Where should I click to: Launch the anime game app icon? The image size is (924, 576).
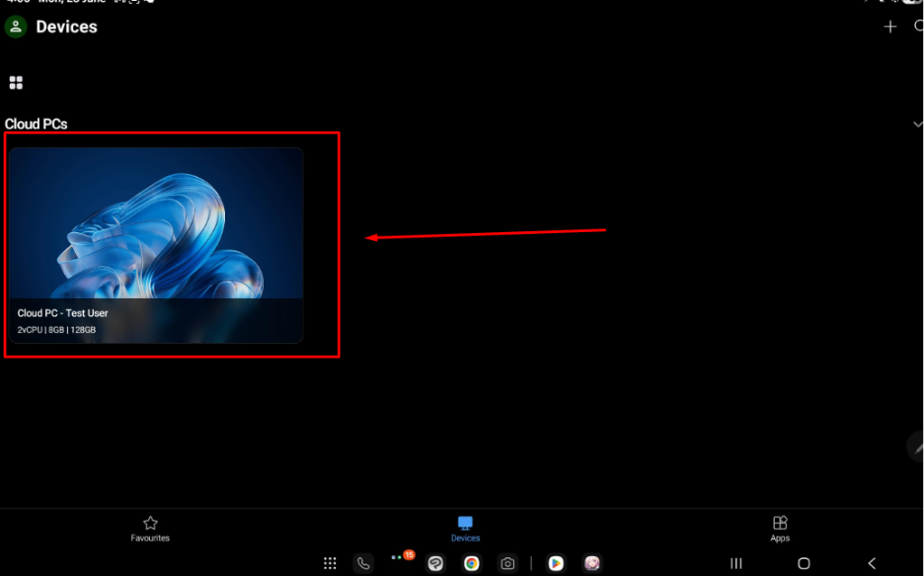(592, 563)
